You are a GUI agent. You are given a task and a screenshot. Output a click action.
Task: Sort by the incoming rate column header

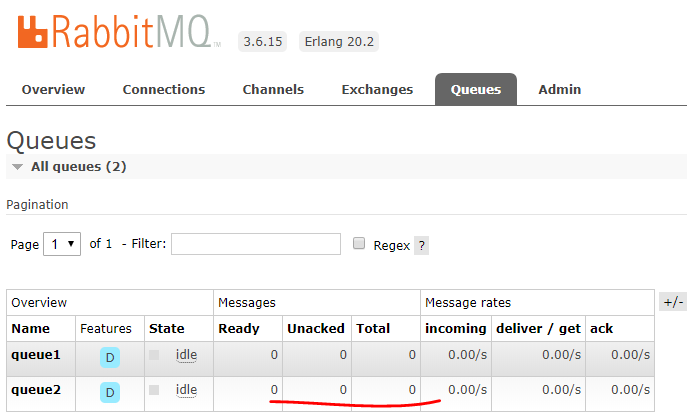(456, 329)
